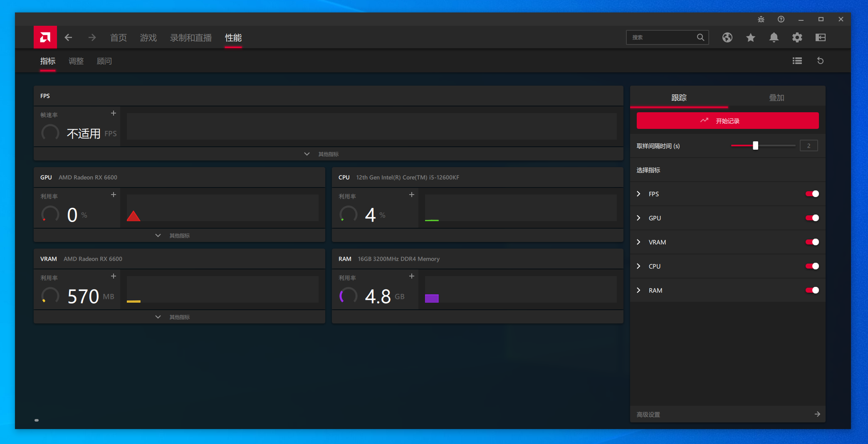The height and width of the screenshot is (444, 868).
Task: Go forward with the right arrow icon
Action: click(92, 38)
